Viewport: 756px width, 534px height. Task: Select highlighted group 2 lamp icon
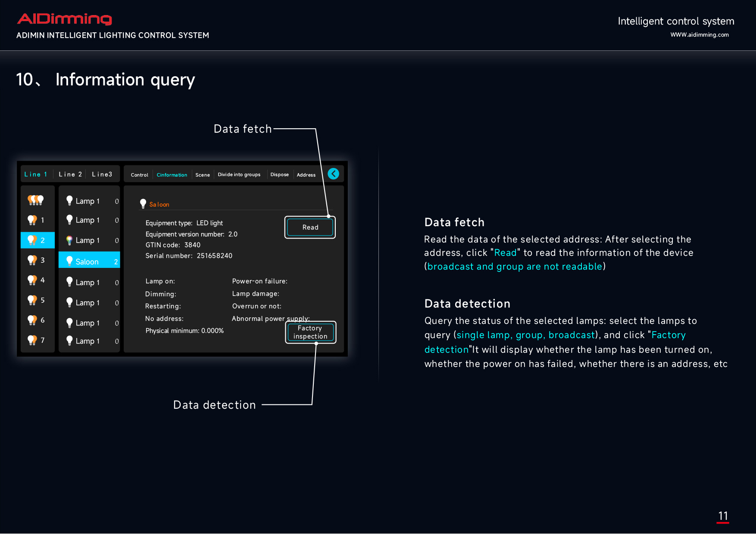[x=32, y=240]
